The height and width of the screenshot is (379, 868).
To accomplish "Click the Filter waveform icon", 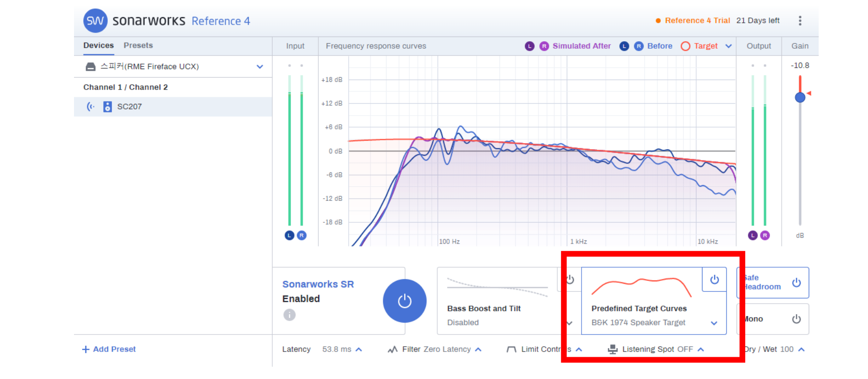I will point(392,350).
